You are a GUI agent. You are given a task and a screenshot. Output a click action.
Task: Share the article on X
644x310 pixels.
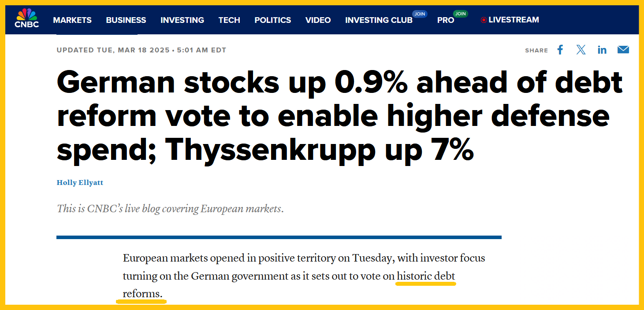(581, 50)
